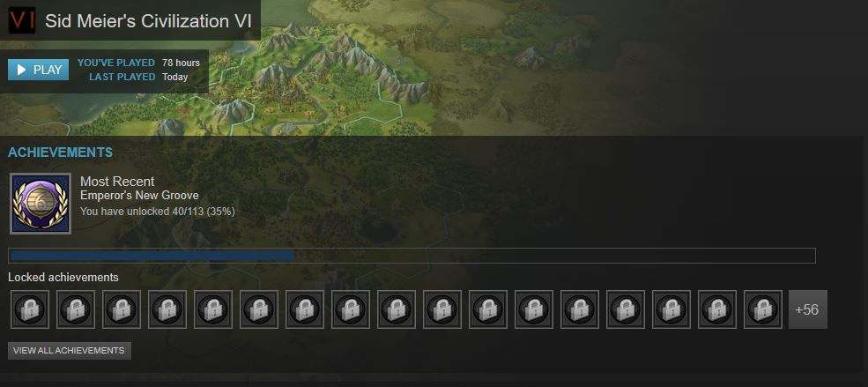Viewport: 868px width, 387px height.
Task: Click the ninth locked achievement padlock icon
Action: (397, 309)
